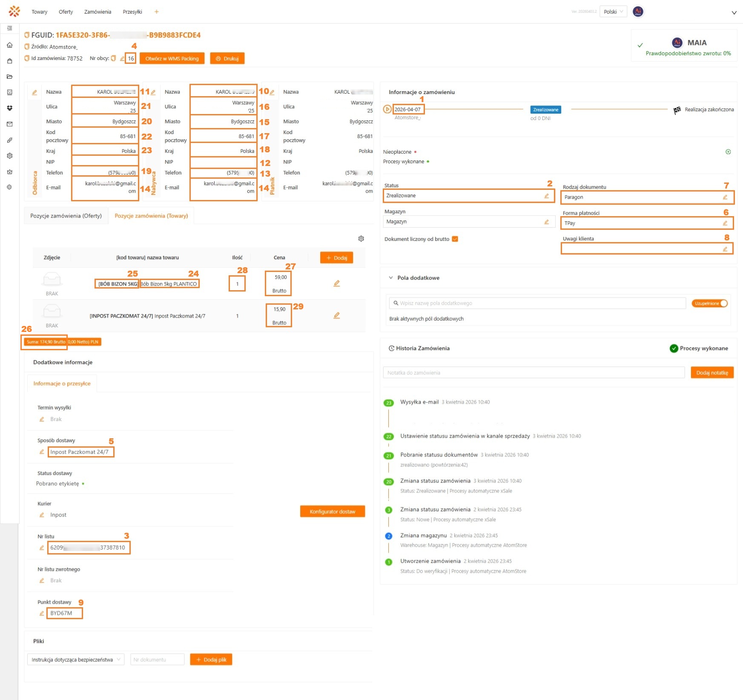The image size is (743, 700).
Task: Toggle the Dokument liczony od brutto checkbox
Action: coord(455,239)
